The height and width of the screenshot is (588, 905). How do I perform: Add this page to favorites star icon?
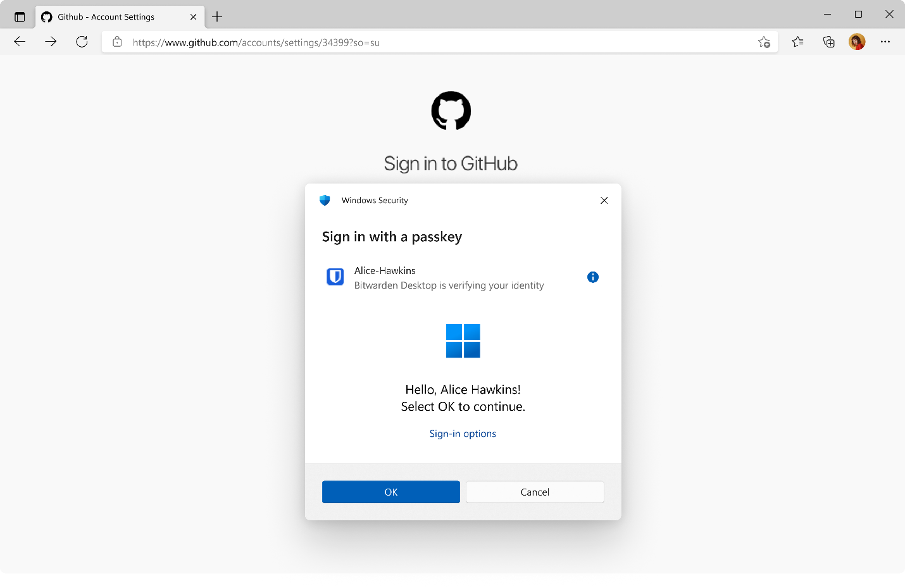764,42
